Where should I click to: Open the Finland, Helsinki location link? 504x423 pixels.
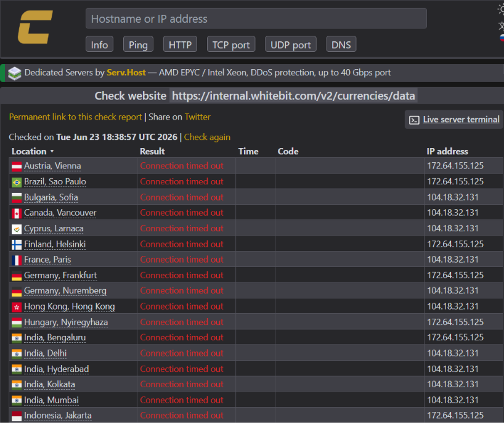[x=55, y=244]
